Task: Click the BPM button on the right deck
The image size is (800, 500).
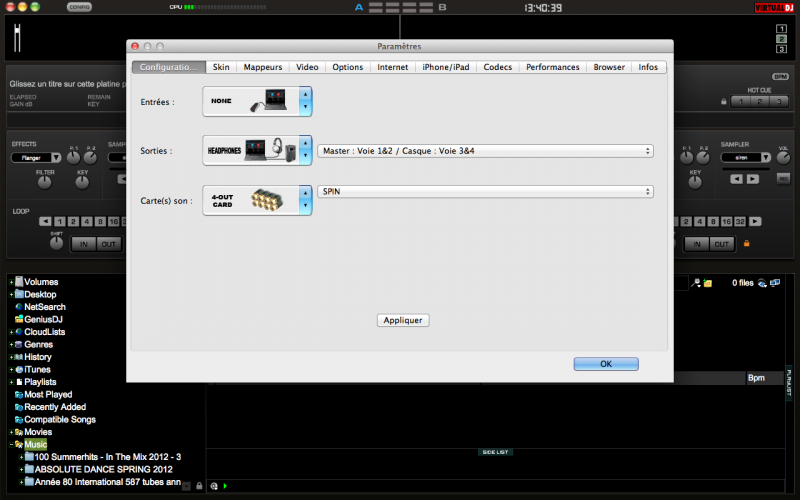Action: (780, 76)
